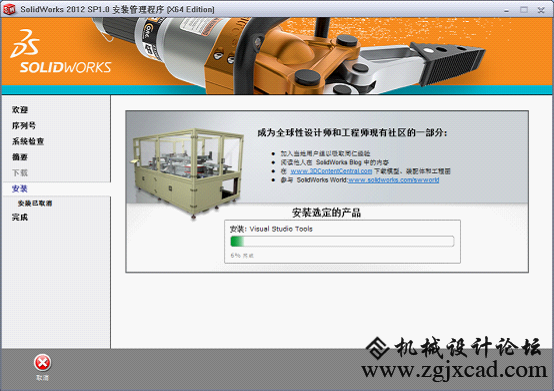
Task: Click the www.zgjxcad.com watermark text
Action: (x=454, y=370)
